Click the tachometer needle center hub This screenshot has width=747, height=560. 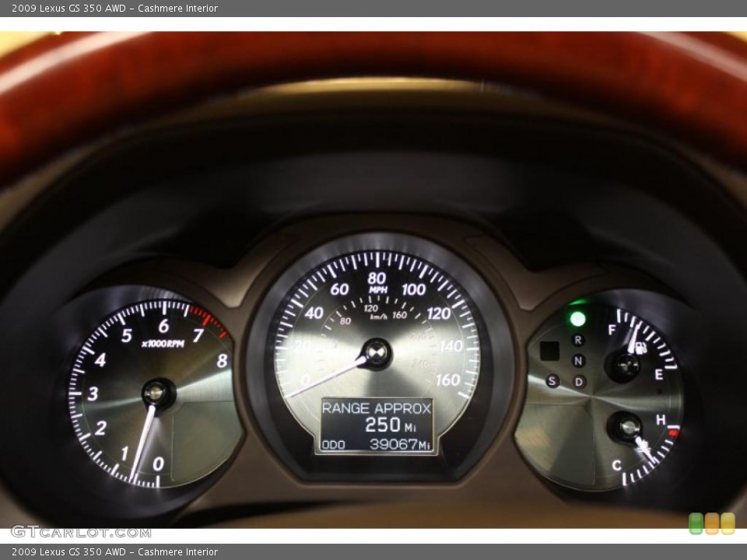(x=156, y=394)
